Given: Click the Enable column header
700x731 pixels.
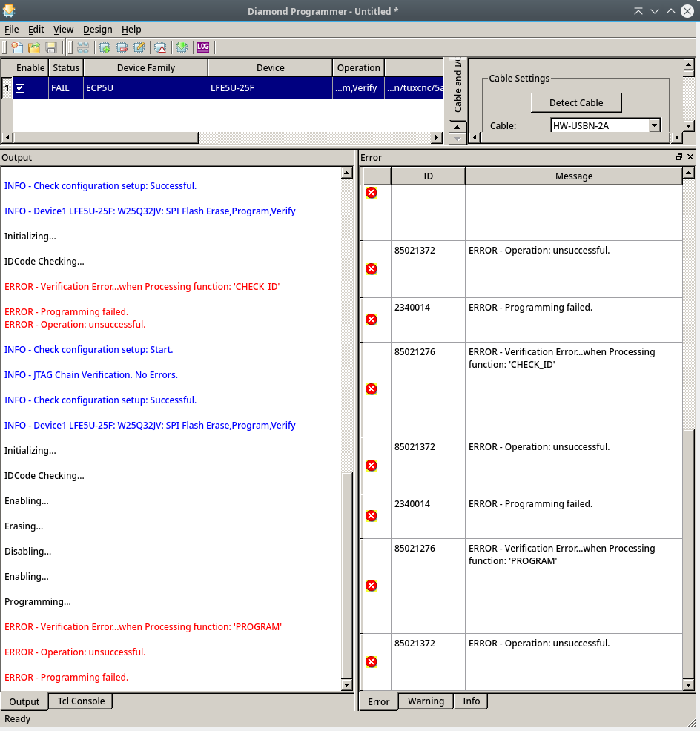Looking at the screenshot, I should point(30,68).
